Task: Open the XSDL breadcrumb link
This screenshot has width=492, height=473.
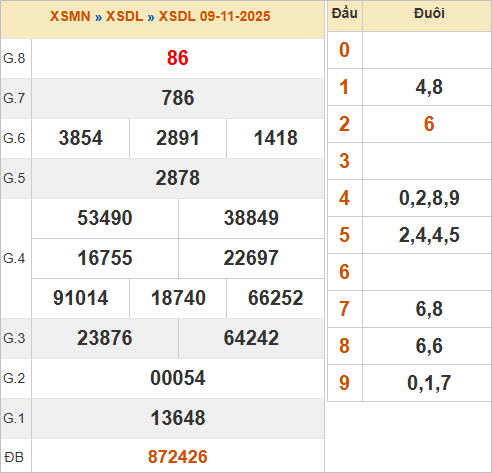Action: tap(124, 16)
